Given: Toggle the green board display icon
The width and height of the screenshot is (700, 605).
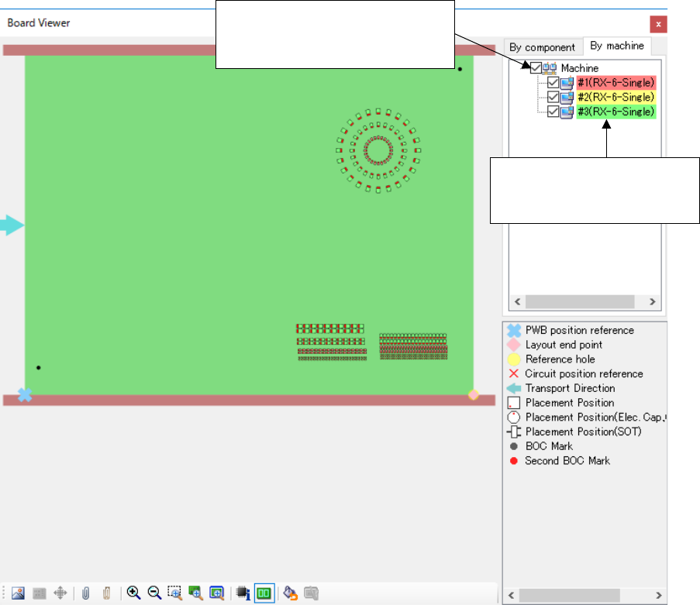Looking at the screenshot, I should (264, 593).
